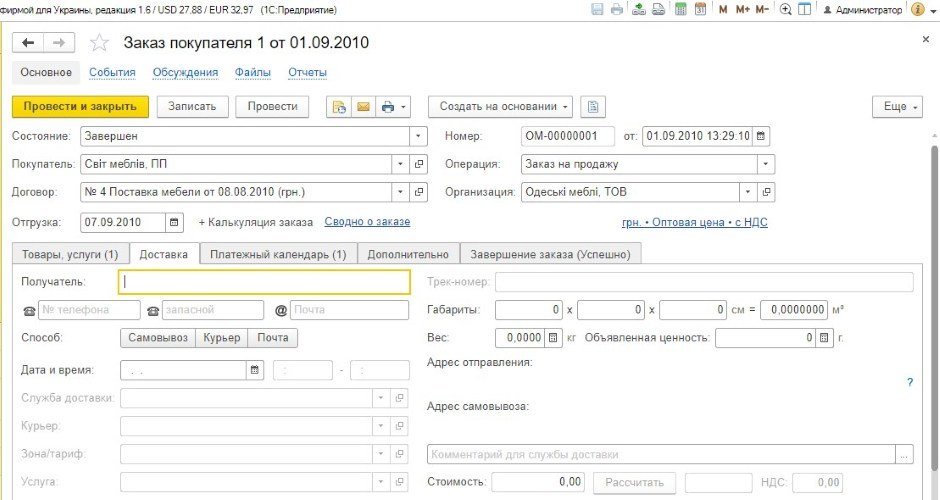Screen dimensions: 940x500
Task: Expand the Операция dropdown
Action: 765,164
